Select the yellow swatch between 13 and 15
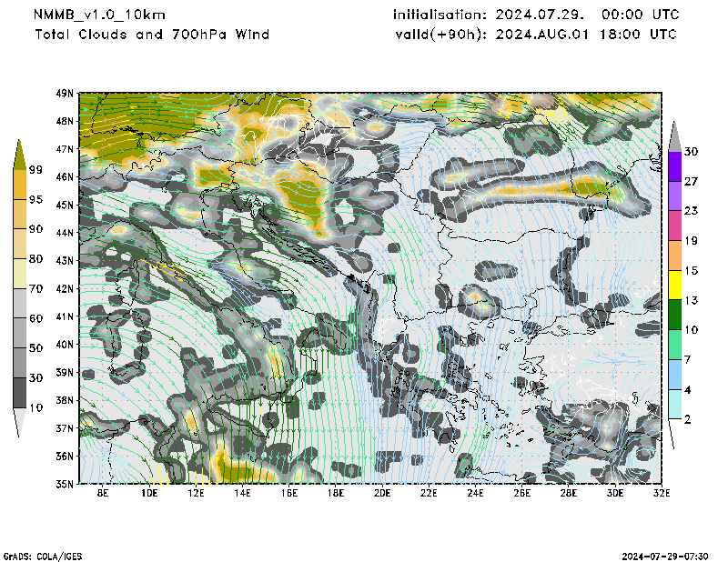 pyautogui.click(x=675, y=286)
